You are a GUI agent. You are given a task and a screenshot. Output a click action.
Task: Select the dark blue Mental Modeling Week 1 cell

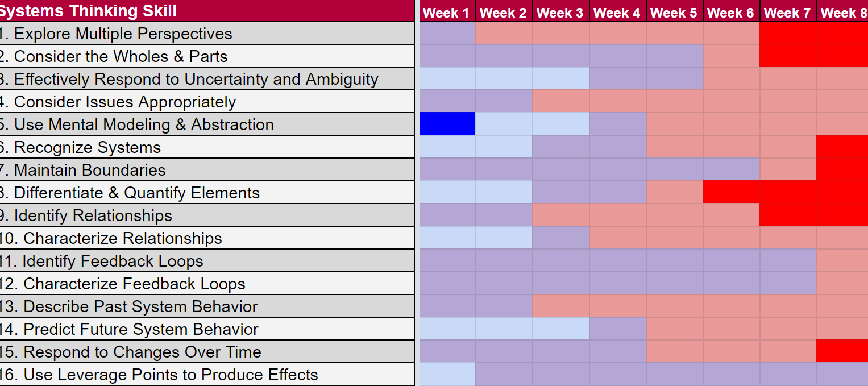point(447,124)
